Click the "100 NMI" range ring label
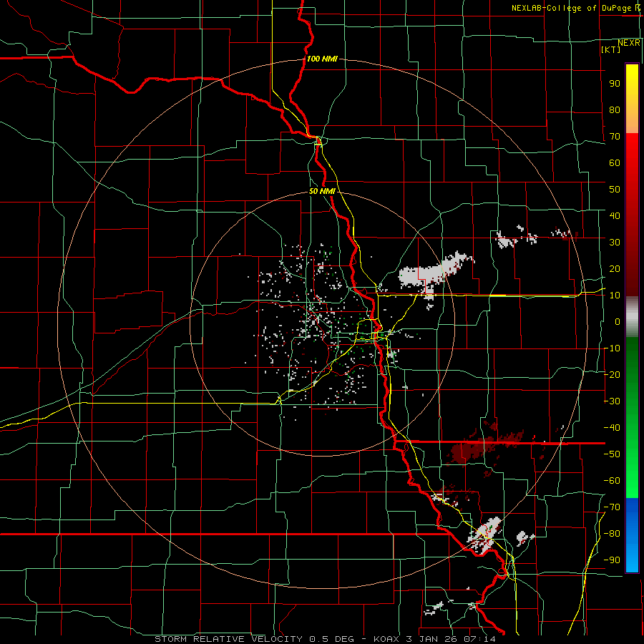 322,59
